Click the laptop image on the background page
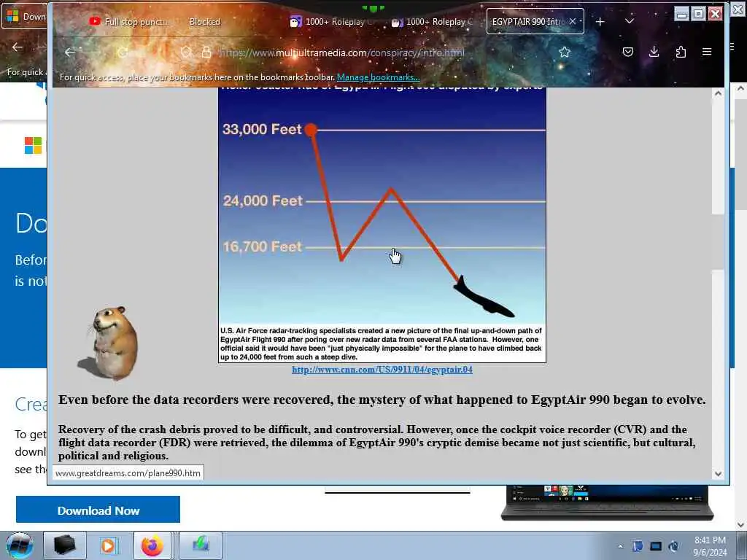747x560 pixels. coord(607,503)
